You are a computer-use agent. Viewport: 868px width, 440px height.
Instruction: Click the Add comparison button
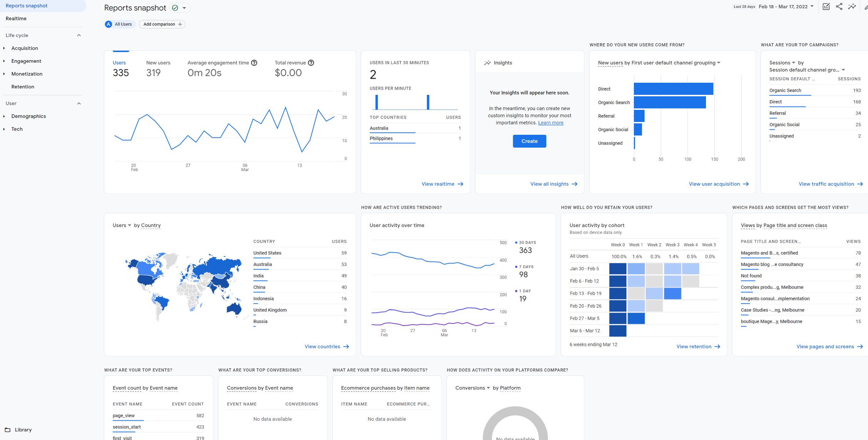coord(162,24)
